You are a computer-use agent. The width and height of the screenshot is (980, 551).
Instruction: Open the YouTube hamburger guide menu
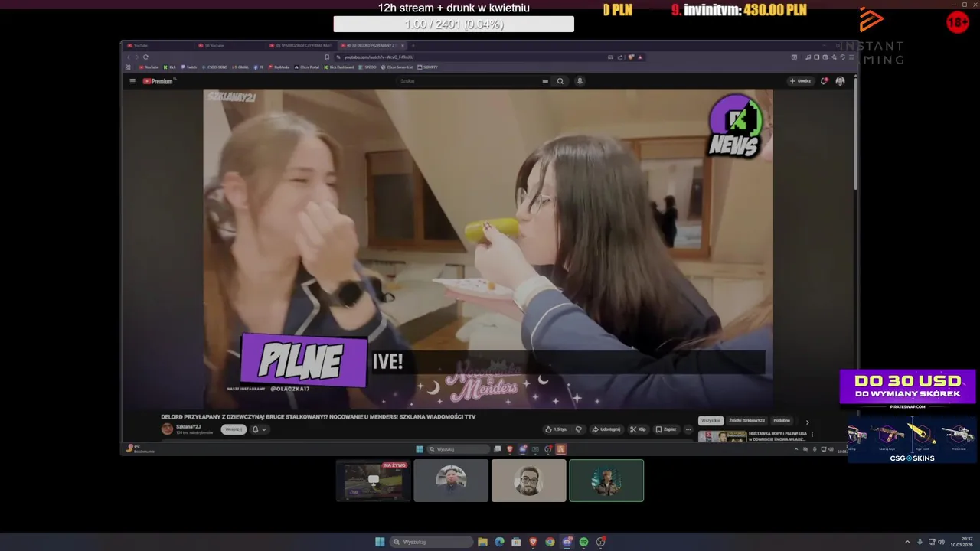pyautogui.click(x=132, y=81)
